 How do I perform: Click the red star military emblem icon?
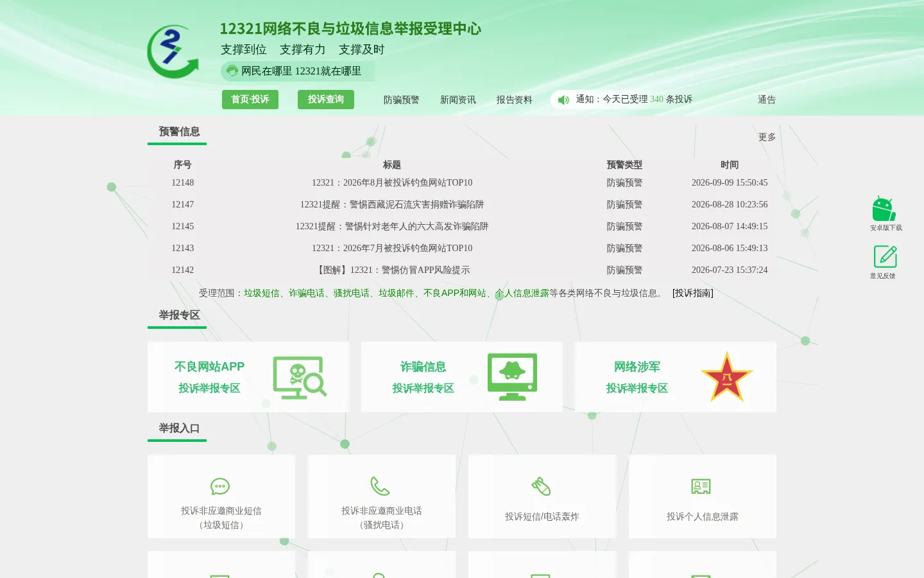[726, 377]
